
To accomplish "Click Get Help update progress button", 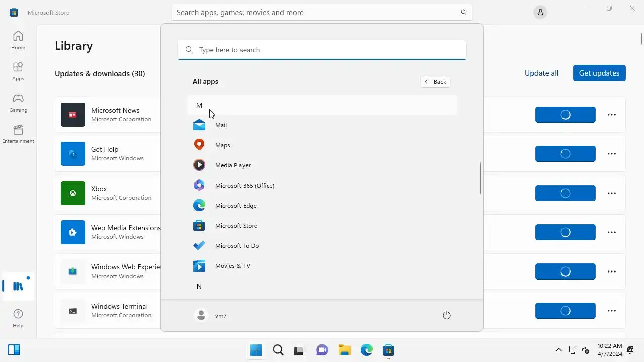I will point(566,154).
